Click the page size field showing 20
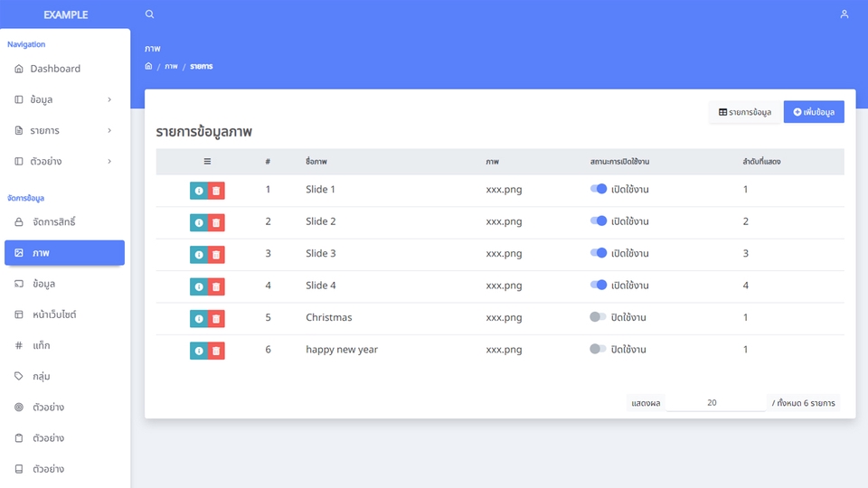Viewport: 868px width, 488px height. coord(714,403)
